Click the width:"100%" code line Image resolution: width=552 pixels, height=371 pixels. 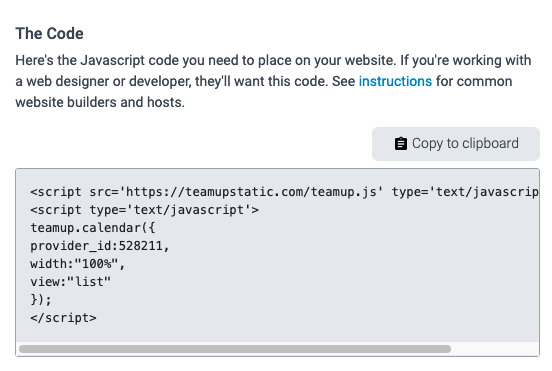tap(78, 264)
